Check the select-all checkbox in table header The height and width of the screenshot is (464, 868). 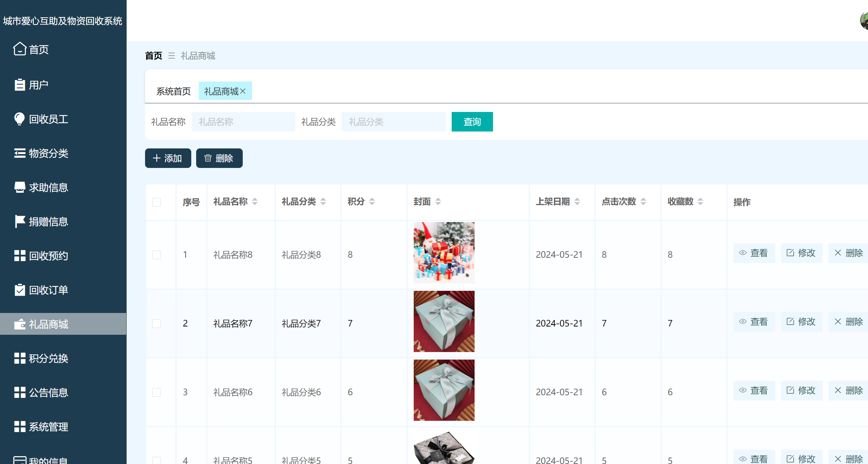[157, 202]
